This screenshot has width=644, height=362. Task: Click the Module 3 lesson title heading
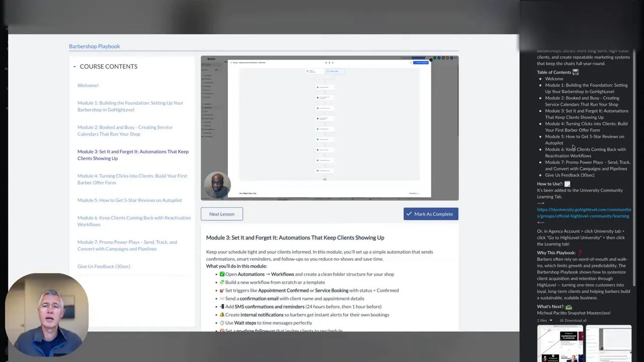point(295,238)
